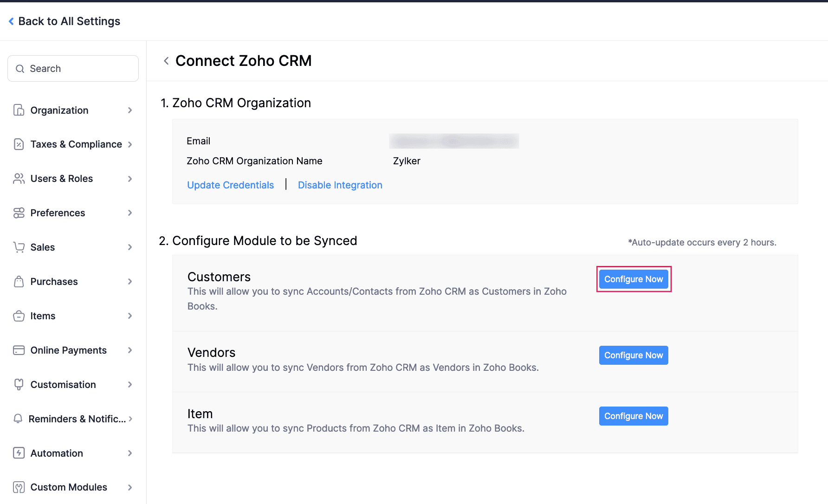Click Configure Now for Vendors
828x504 pixels.
pos(634,355)
